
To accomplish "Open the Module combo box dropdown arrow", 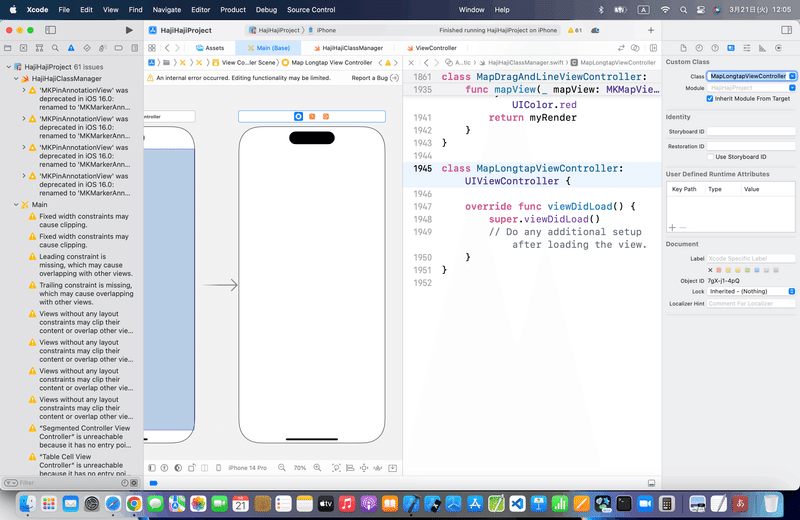I will tap(792, 88).
